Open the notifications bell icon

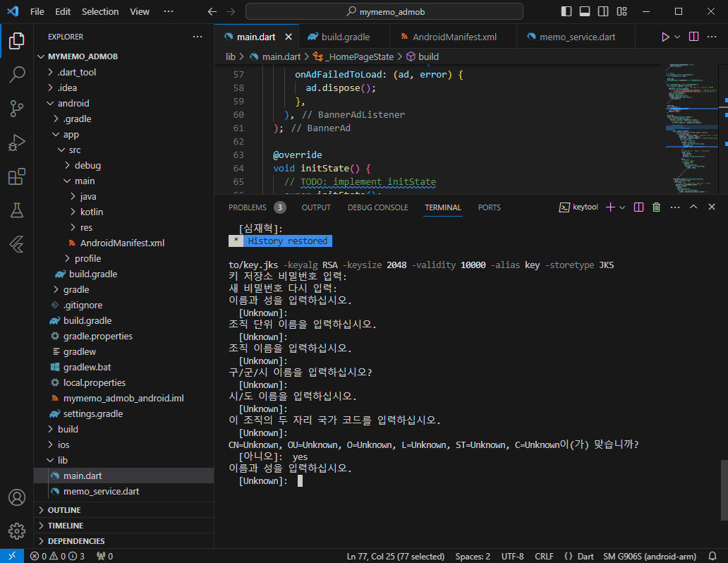point(712,556)
